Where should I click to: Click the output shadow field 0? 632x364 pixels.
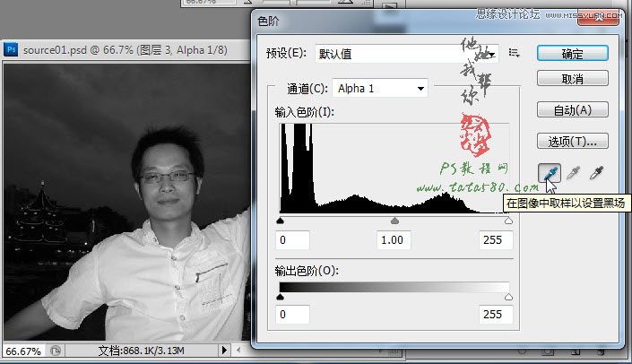pos(292,315)
